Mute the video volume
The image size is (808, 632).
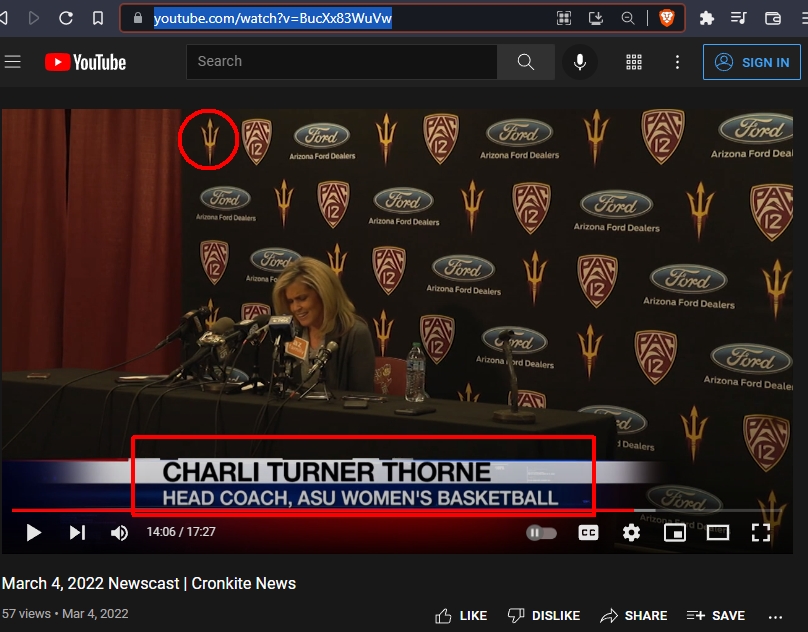120,533
